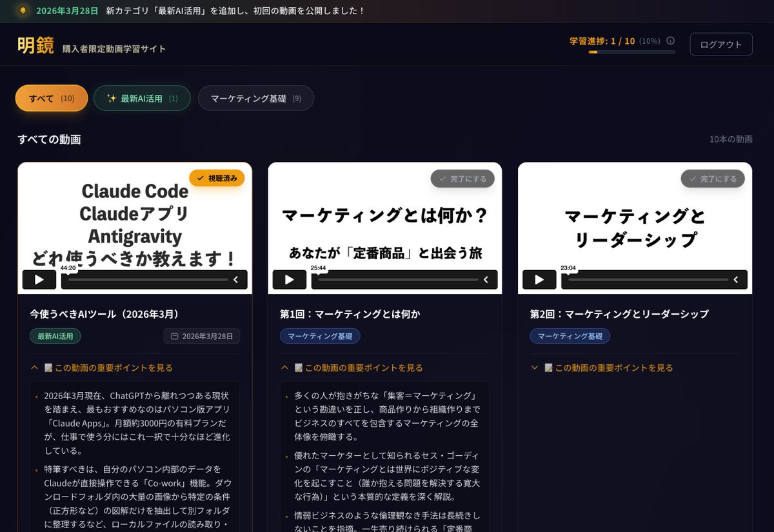Toggle 視聴済み badge on first video

point(217,178)
